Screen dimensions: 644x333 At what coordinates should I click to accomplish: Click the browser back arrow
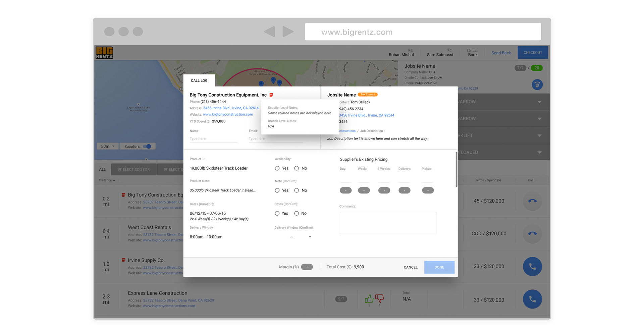270,32
